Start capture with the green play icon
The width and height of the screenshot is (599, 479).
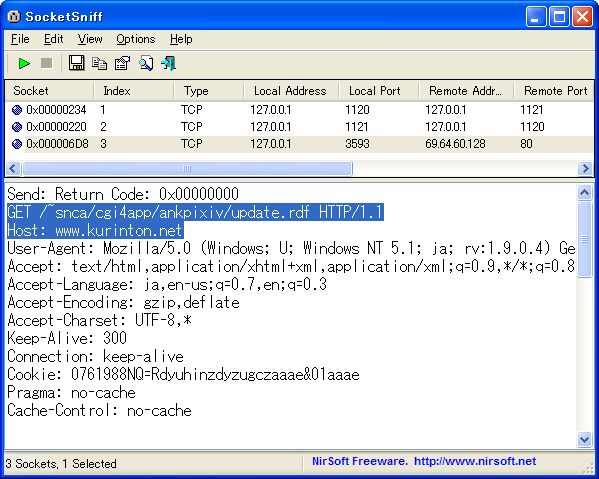click(24, 63)
